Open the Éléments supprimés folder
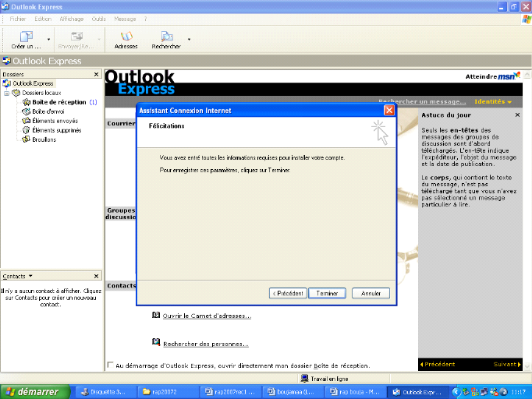 [55, 130]
